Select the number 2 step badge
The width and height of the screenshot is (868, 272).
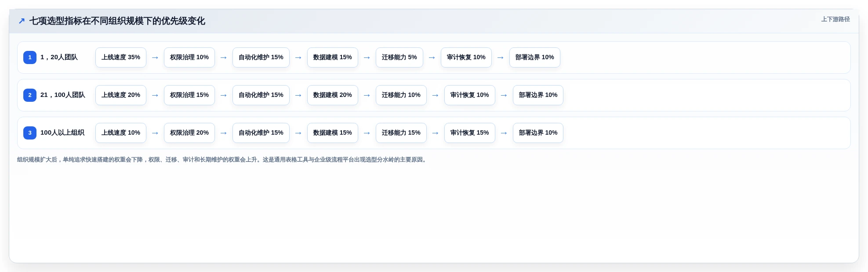30,95
